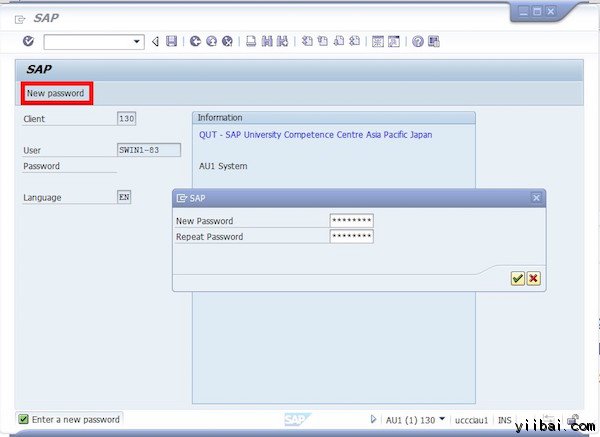This screenshot has width=600, height=437.
Task: Click the INS insert mode indicator
Action: [x=504, y=420]
